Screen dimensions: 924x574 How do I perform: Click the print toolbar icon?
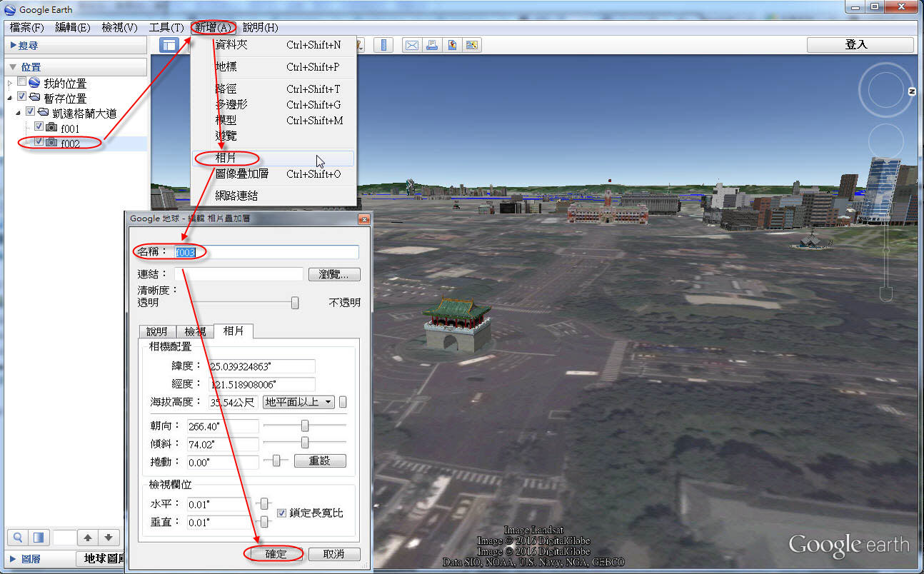click(x=432, y=45)
